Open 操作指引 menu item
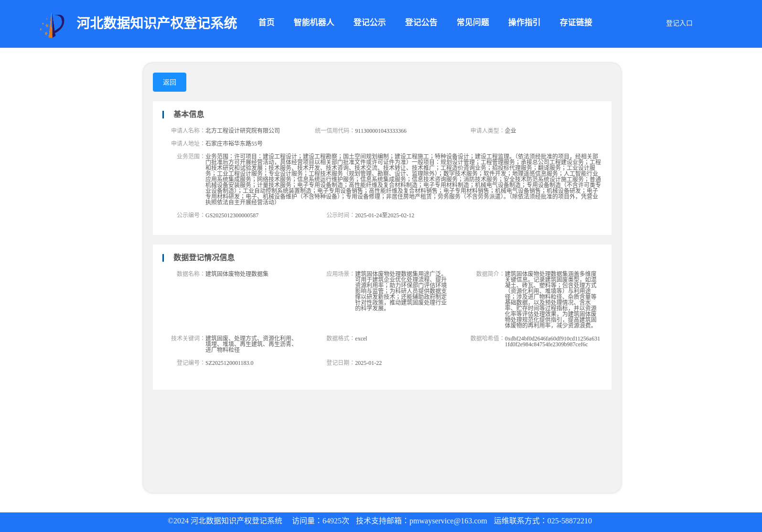Image resolution: width=762 pixels, height=532 pixels. click(x=524, y=22)
